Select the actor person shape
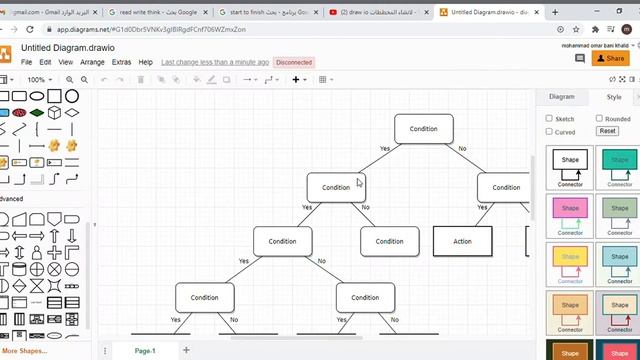Screen dimensions: 640x360 click(37, 253)
